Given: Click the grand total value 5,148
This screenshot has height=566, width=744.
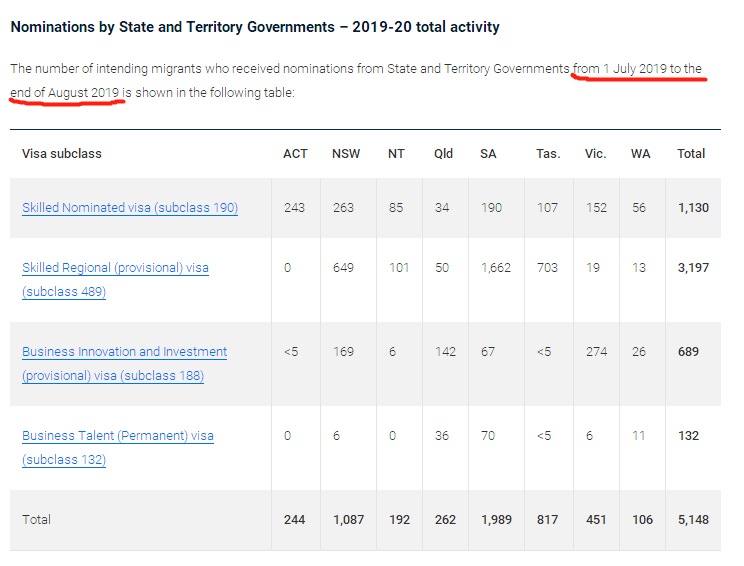Looking at the screenshot, I should click(x=693, y=520).
